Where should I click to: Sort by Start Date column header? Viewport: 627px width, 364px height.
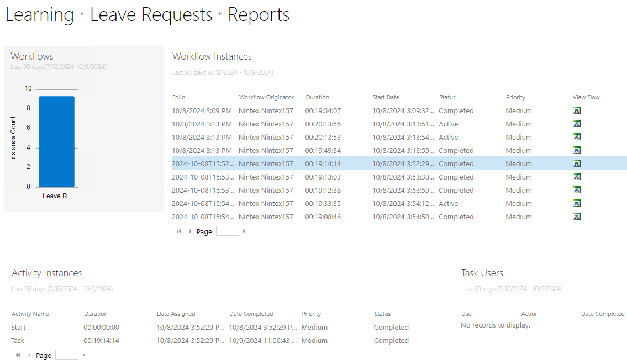pyautogui.click(x=386, y=97)
